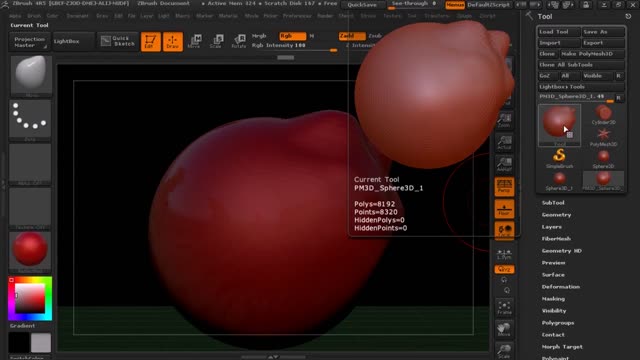Pick a color in the color picker square
The height and width of the screenshot is (360, 640).
(x=30, y=299)
